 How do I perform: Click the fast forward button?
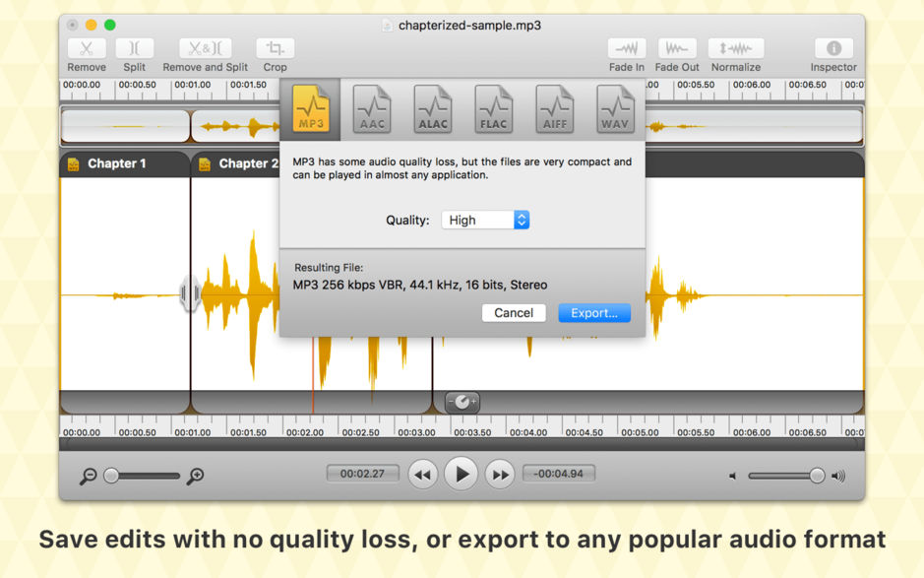coord(500,475)
